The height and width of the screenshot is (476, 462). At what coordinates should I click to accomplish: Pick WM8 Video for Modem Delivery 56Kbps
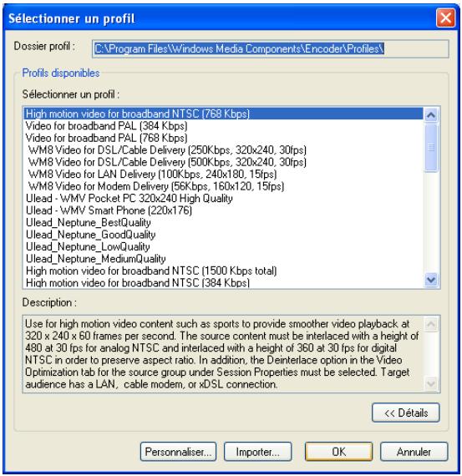tap(223, 186)
